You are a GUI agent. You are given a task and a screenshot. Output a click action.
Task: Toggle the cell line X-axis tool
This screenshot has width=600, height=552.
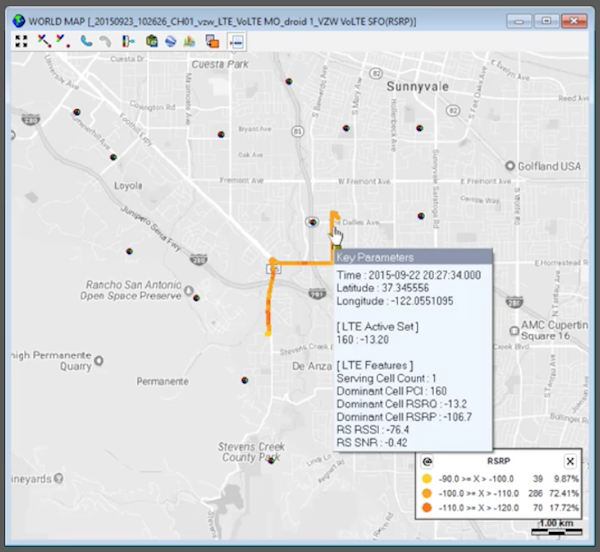44,41
